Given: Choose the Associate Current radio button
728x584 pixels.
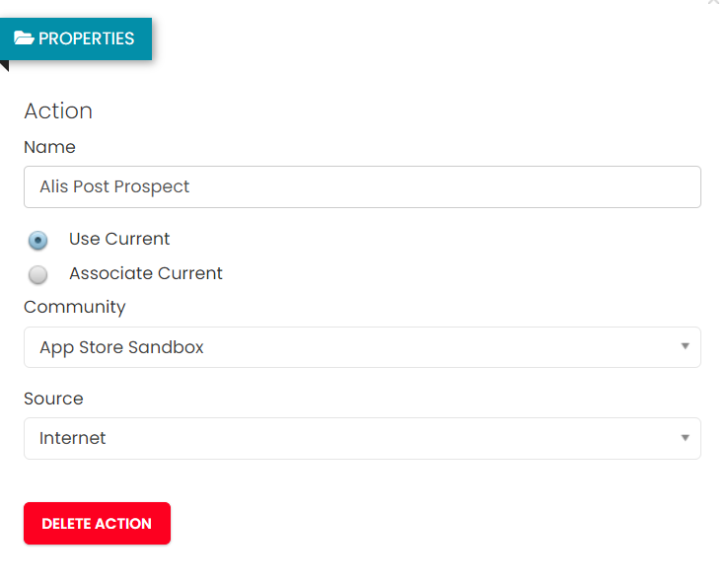Looking at the screenshot, I should coord(38,274).
